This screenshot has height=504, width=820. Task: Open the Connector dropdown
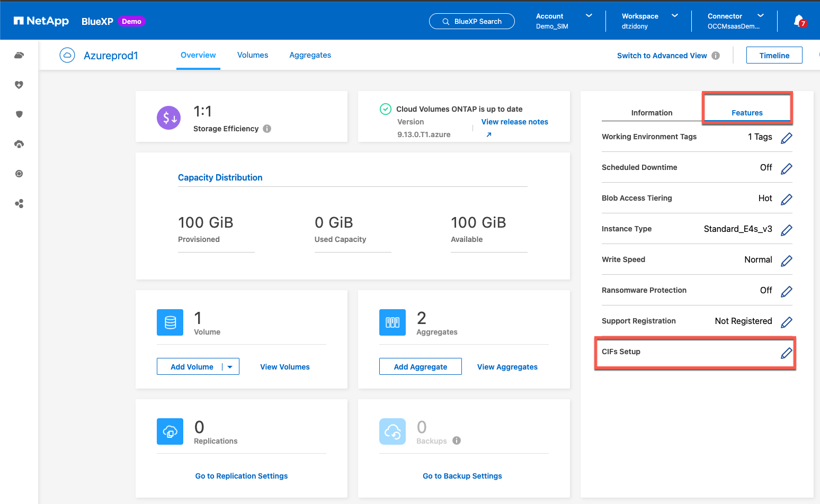point(760,16)
